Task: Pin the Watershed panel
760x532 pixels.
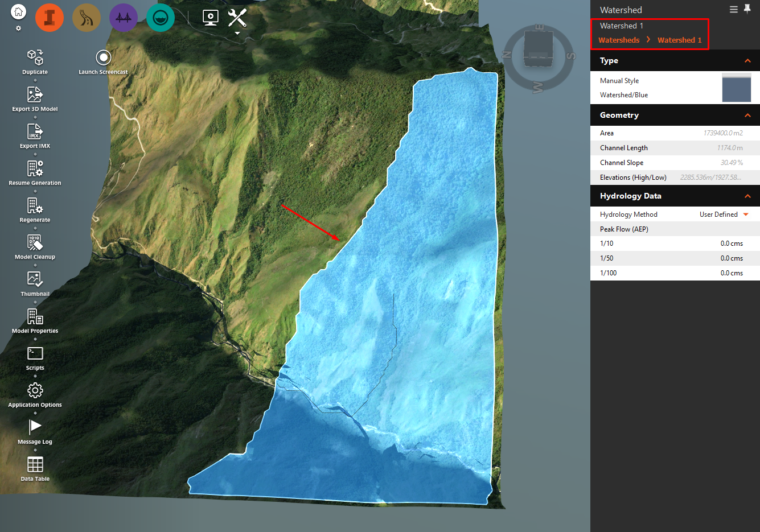Action: pyautogui.click(x=747, y=9)
